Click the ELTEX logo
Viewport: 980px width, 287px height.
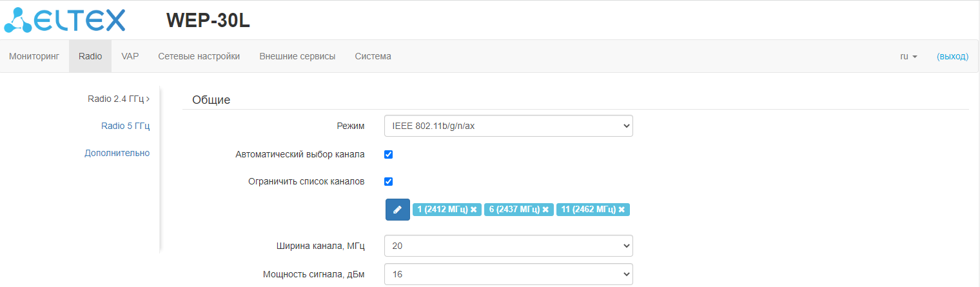[64, 20]
